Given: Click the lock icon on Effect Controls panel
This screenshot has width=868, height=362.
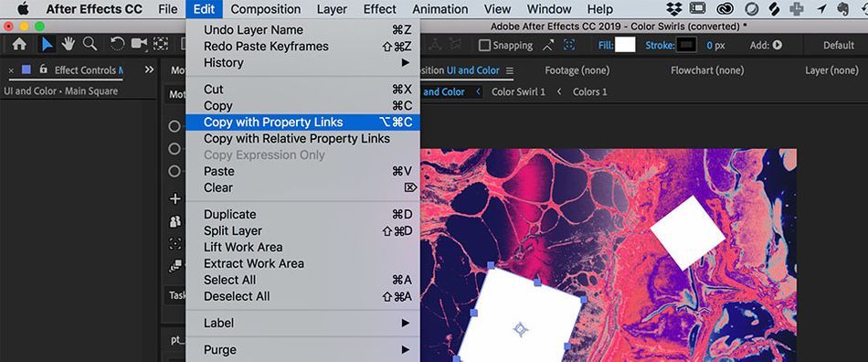Looking at the screenshot, I should tap(43, 69).
